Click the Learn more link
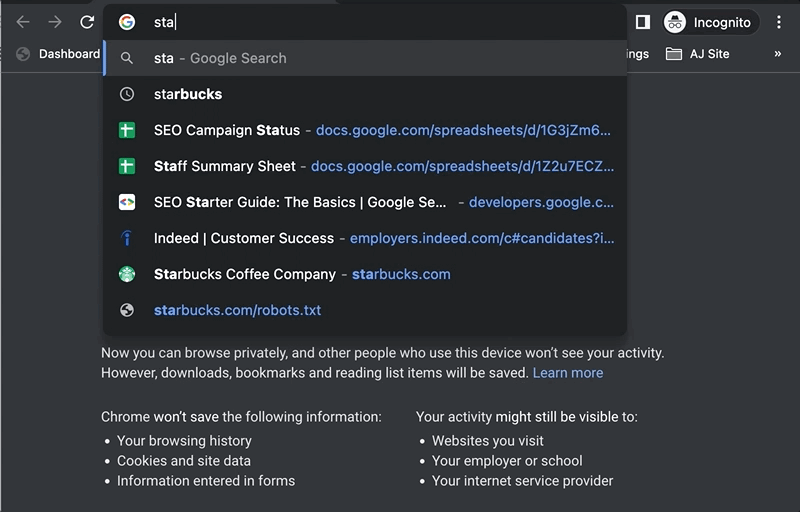The height and width of the screenshot is (512, 800). (567, 373)
